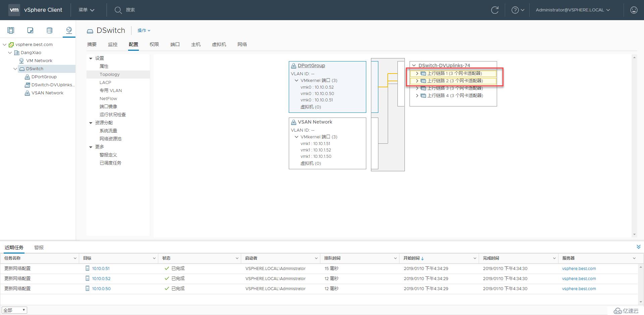Open the 状态 column filter arrow
This screenshot has height=315, width=644.
(237, 258)
